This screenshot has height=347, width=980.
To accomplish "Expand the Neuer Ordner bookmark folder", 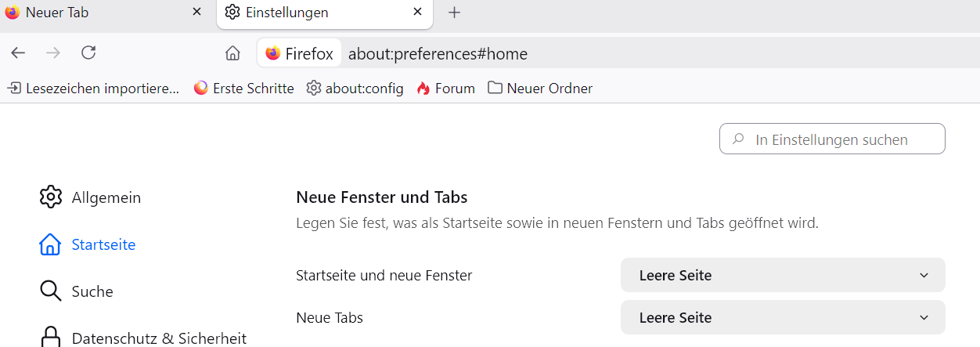I will [540, 89].
